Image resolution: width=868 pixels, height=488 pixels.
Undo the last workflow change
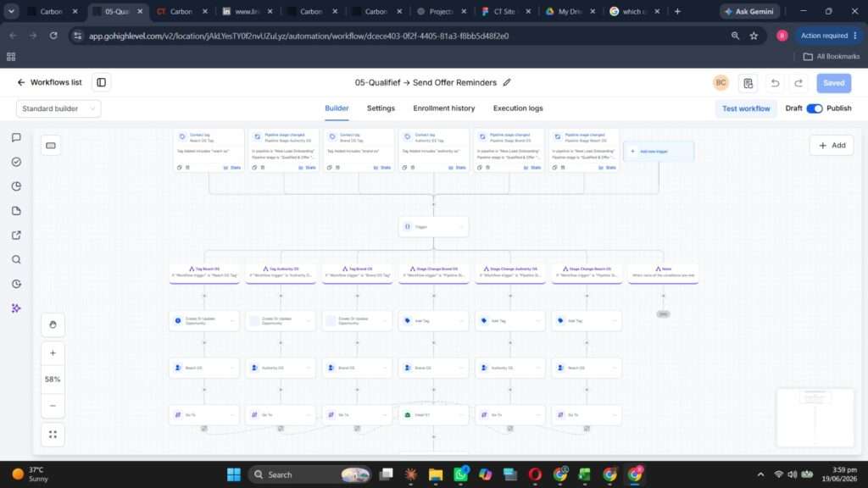click(x=775, y=83)
